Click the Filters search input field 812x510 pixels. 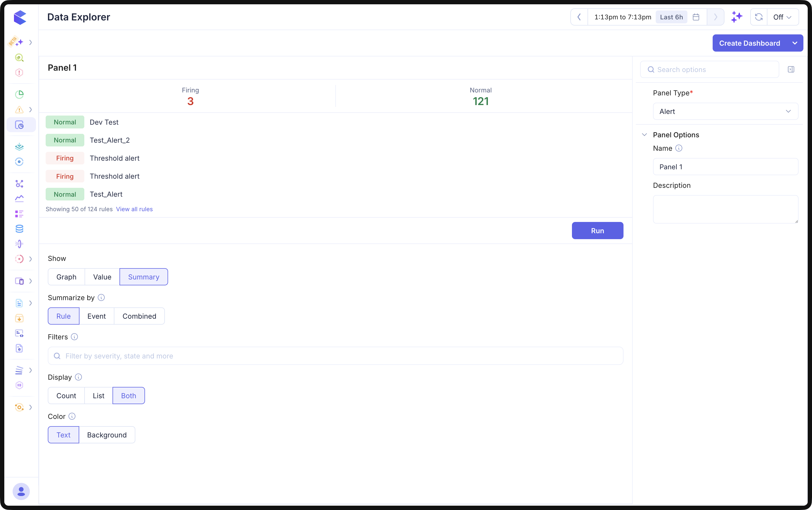pyautogui.click(x=335, y=356)
